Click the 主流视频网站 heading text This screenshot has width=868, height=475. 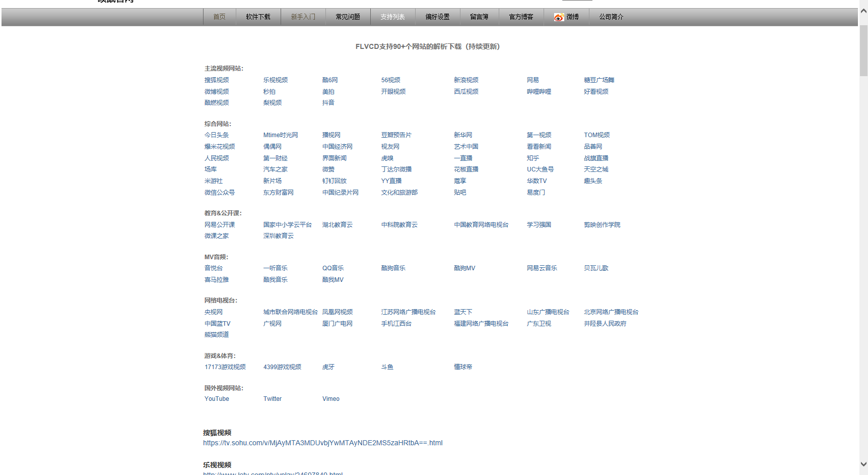[x=224, y=69]
